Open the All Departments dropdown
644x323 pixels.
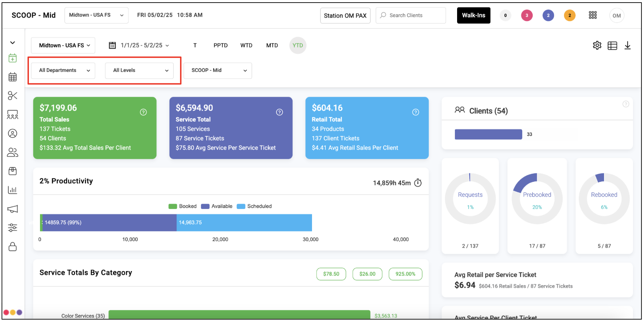click(x=63, y=70)
